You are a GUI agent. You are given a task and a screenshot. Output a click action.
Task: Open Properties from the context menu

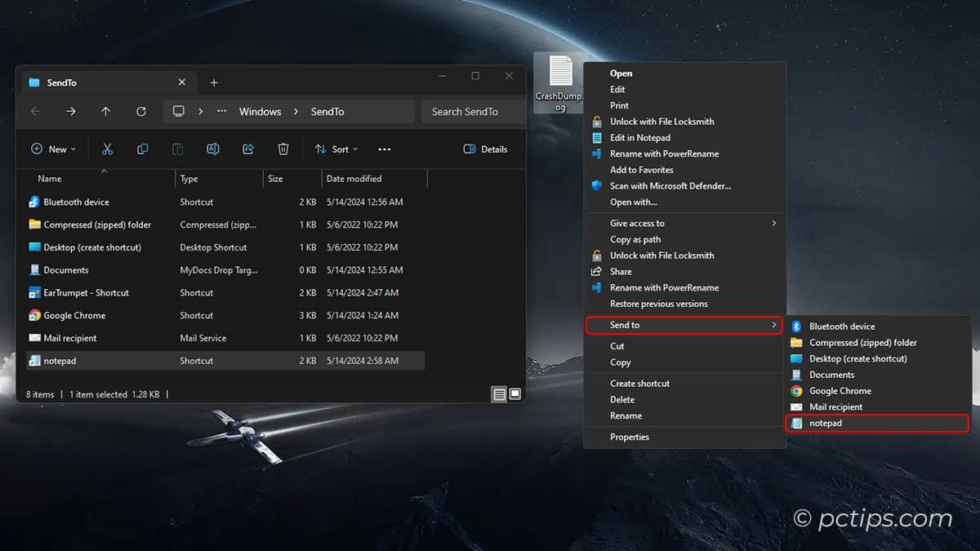coord(629,437)
